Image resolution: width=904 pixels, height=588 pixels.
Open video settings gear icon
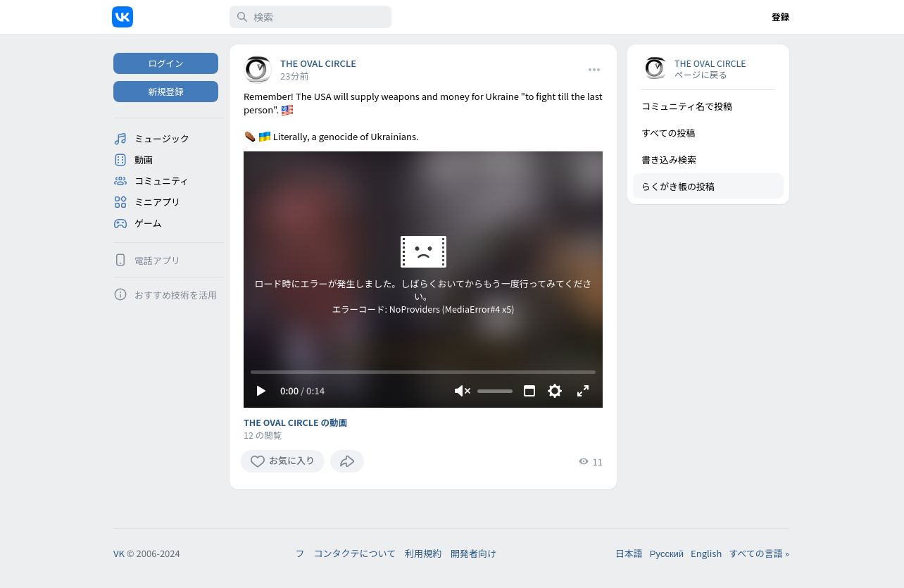(555, 391)
